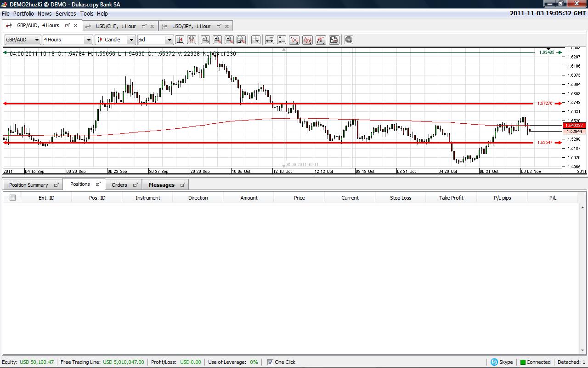588x368 pixels.
Task: Open the Bid price side dropdown
Action: pos(155,40)
